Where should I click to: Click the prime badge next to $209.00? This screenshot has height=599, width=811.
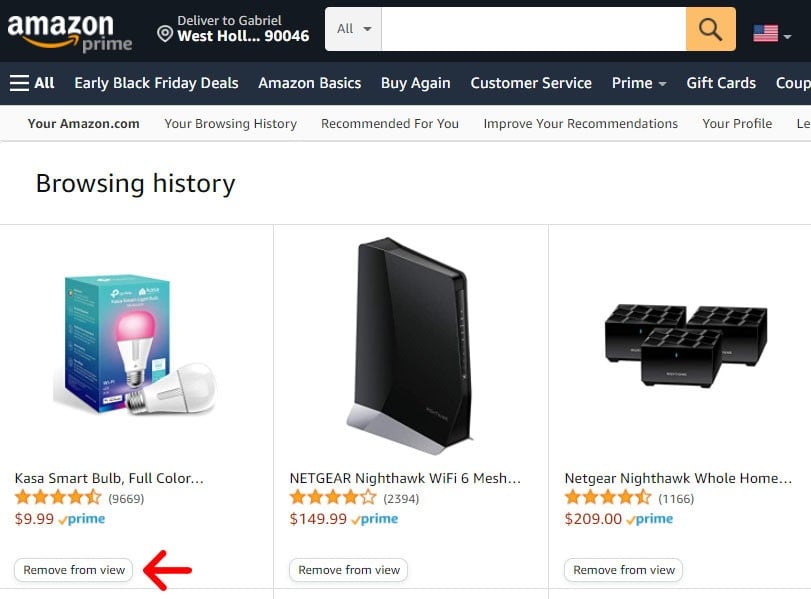click(652, 519)
